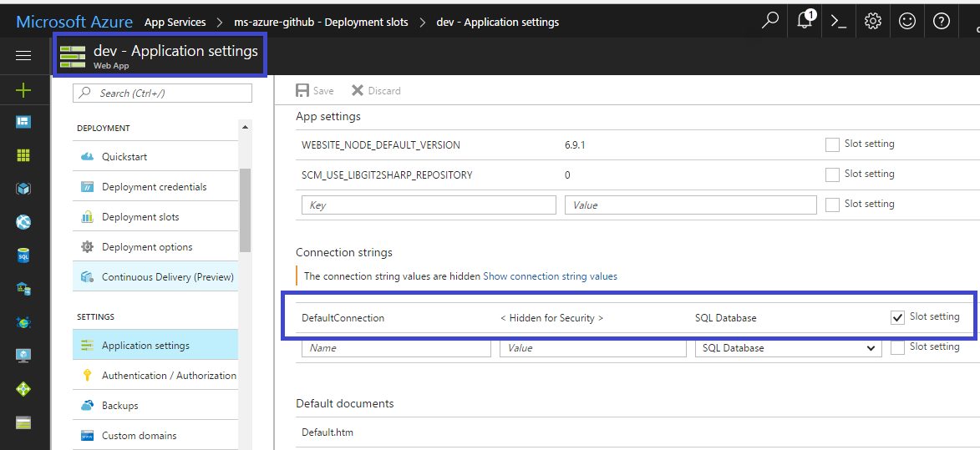Uncheck Slot setting for DefaultConnection

point(897,317)
